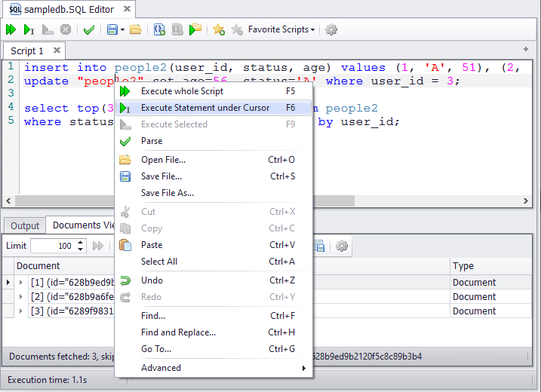This screenshot has width=541, height=392.
Task: Choose Save File... from context menu
Action: click(214, 176)
